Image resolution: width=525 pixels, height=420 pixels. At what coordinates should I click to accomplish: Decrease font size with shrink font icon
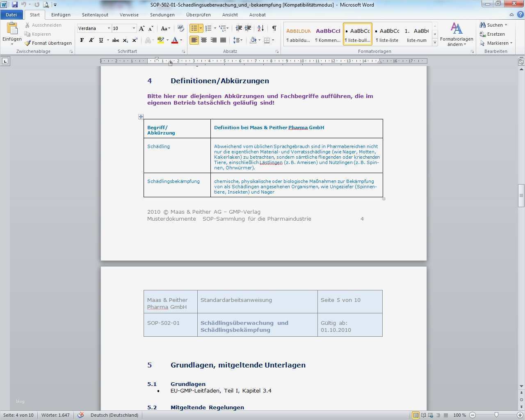click(x=151, y=28)
